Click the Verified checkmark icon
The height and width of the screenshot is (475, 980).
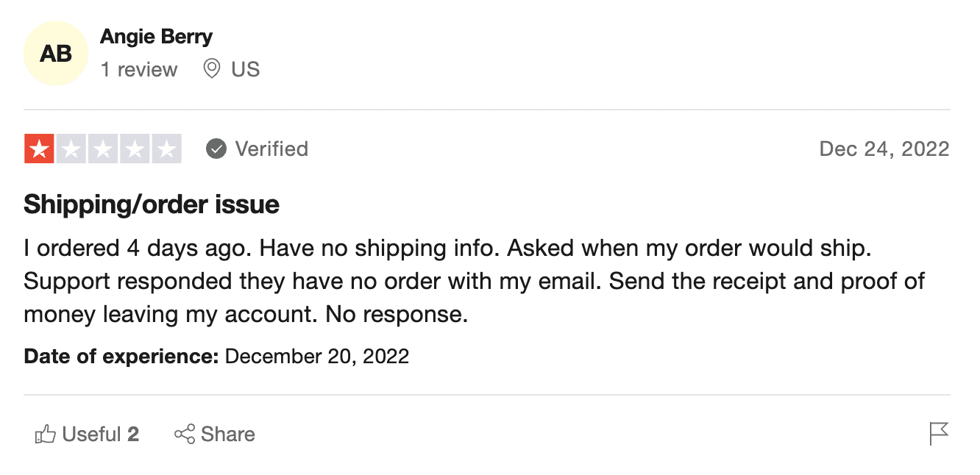(216, 149)
